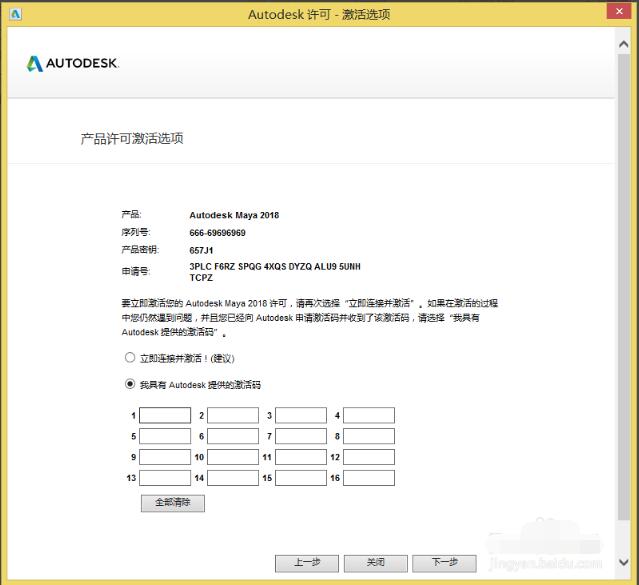Viewport: 639px width, 585px height.
Task: Click the product name Autodesk Maya 2018
Action: tap(234, 215)
